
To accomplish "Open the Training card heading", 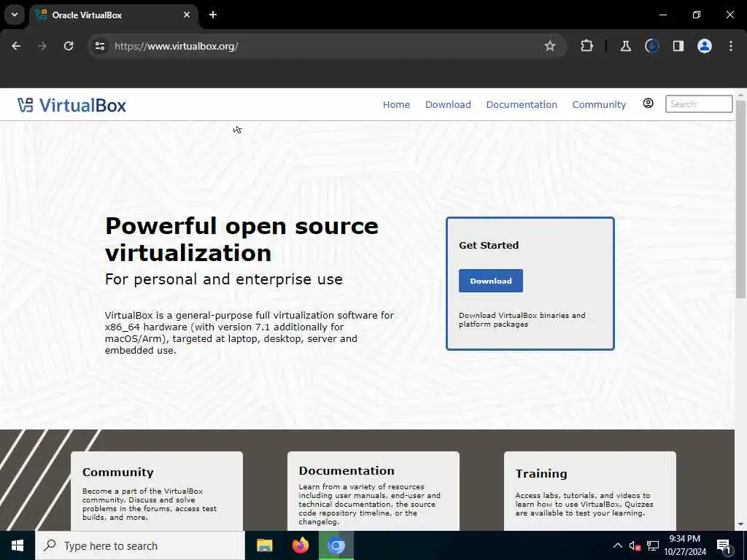I will pyautogui.click(x=541, y=473).
